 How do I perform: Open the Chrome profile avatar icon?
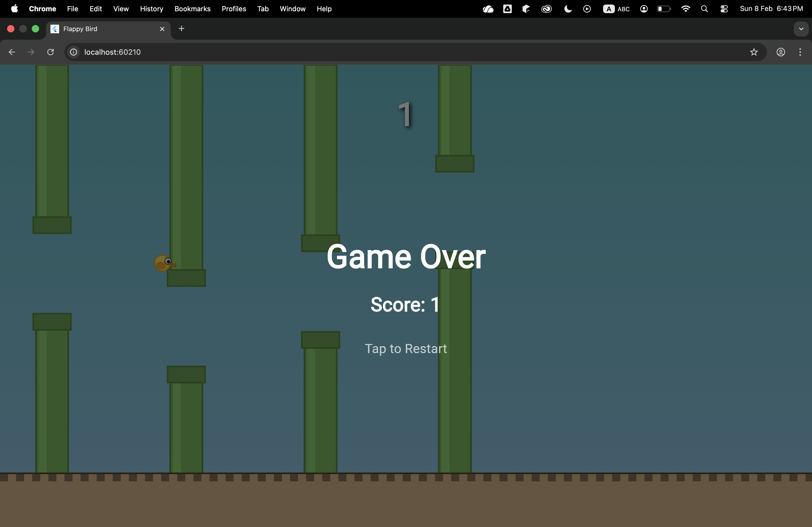click(x=781, y=52)
